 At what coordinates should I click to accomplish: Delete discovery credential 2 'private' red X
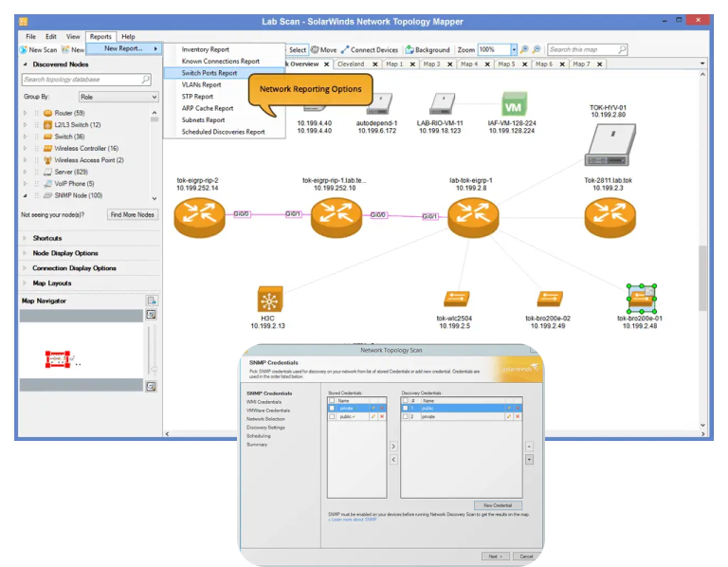click(518, 417)
